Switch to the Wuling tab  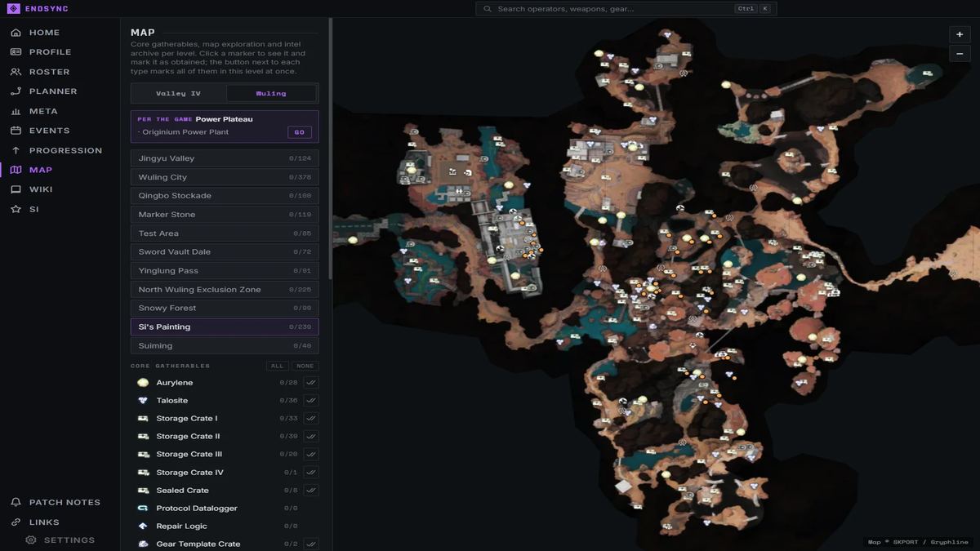pos(271,93)
